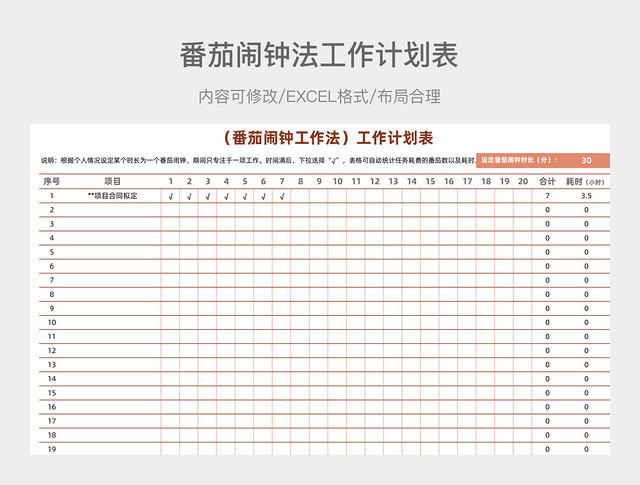This screenshot has height=485, width=640.
Task: Select the empty column 8 cell in row 1
Action: [300, 196]
